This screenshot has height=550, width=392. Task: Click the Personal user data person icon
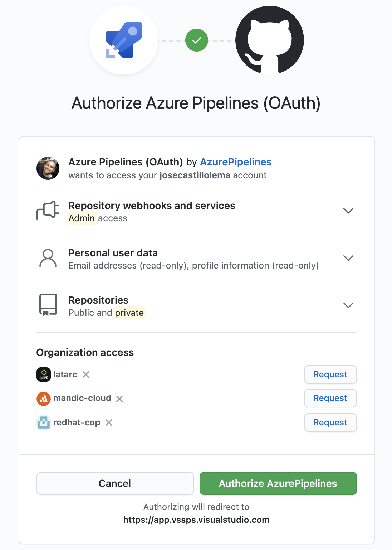coord(48,258)
